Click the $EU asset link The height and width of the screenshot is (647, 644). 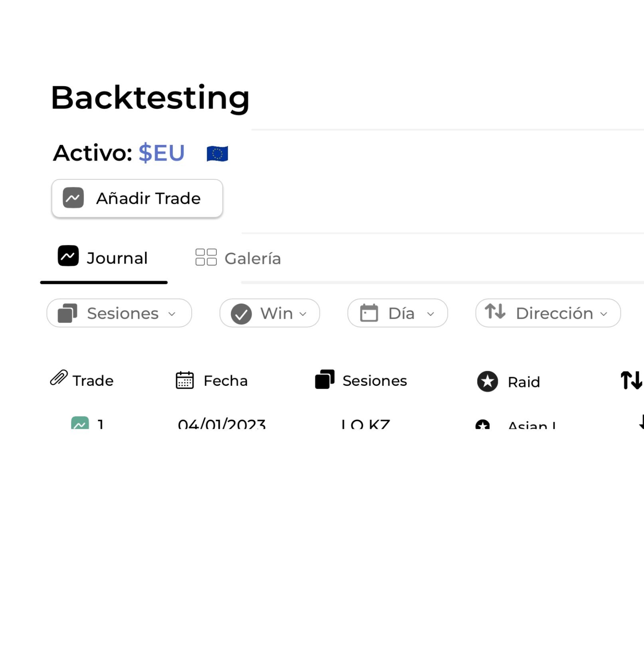point(162,153)
